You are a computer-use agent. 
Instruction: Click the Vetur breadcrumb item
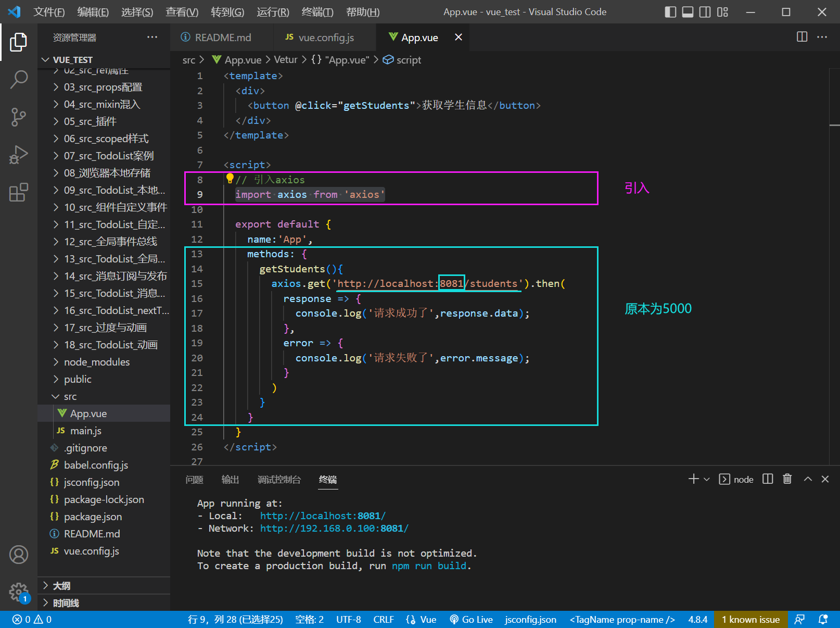tap(286, 60)
